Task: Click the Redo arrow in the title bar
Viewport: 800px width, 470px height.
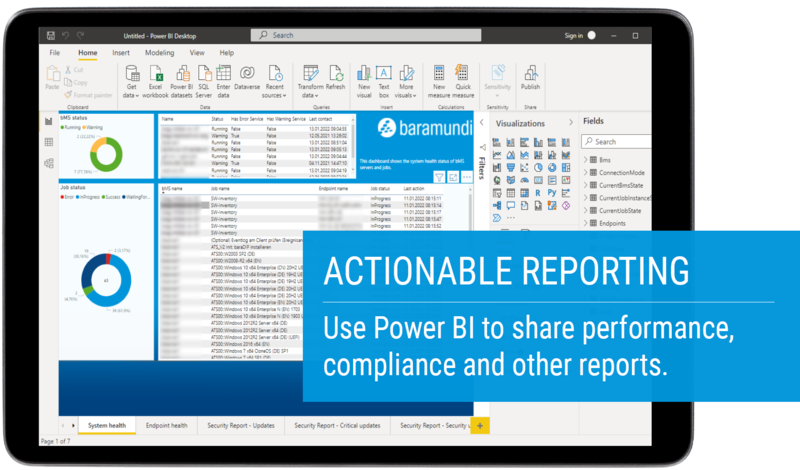Action: point(80,35)
